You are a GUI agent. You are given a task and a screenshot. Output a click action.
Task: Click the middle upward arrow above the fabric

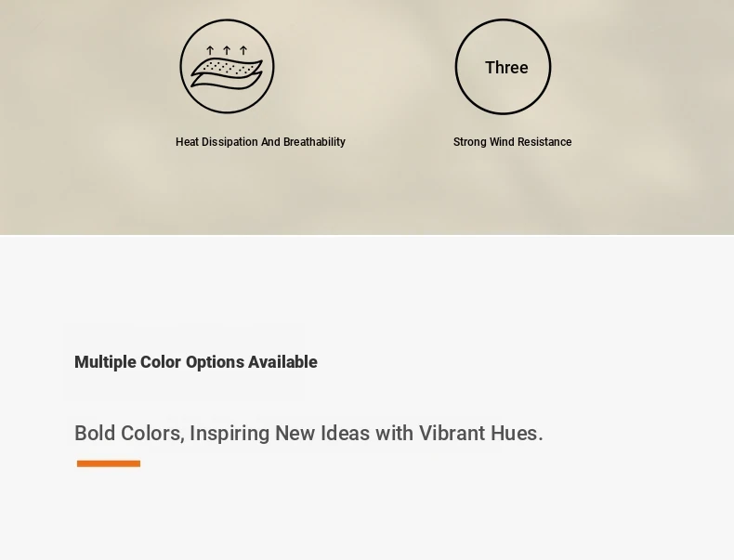tap(227, 50)
